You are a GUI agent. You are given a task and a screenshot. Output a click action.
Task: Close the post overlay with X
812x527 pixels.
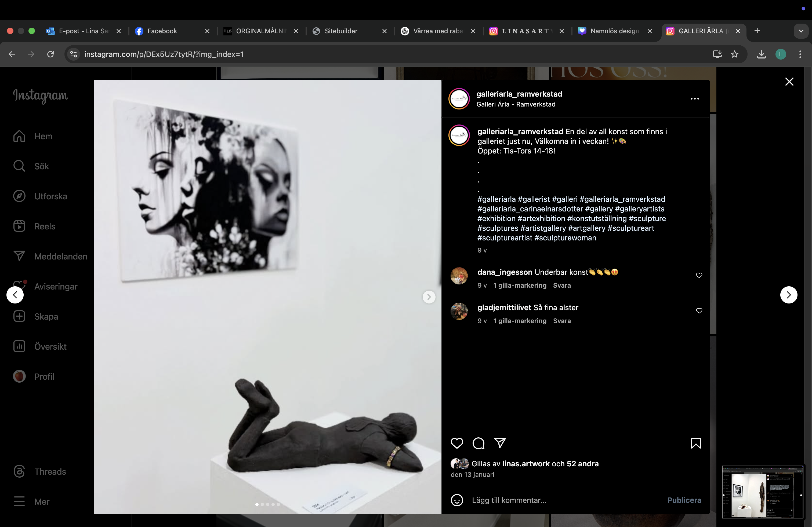click(x=789, y=82)
